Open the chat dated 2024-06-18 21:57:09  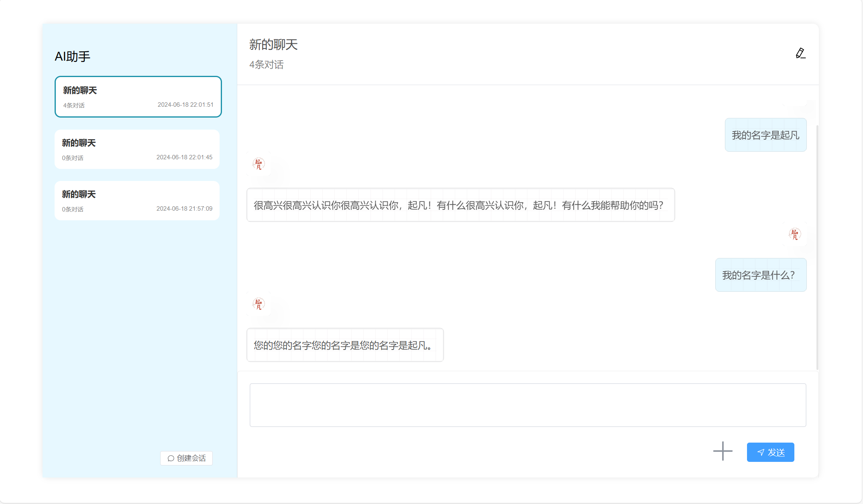coord(137,201)
